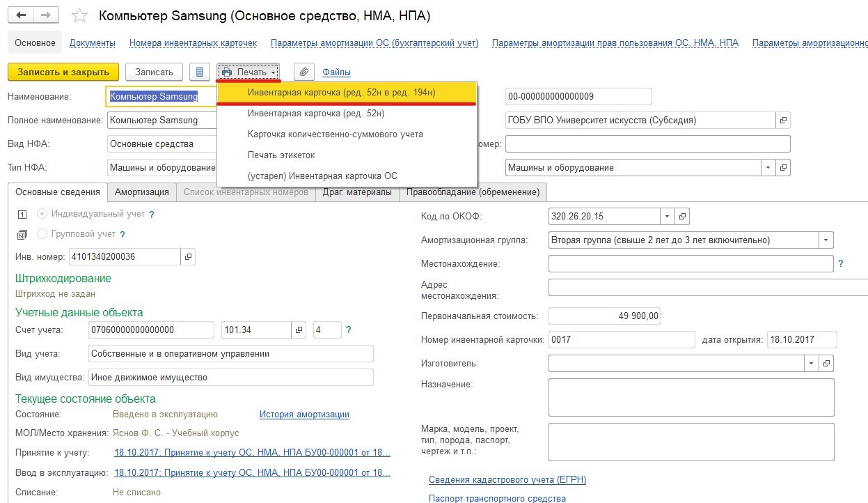Viewport: 868px width, 503px height.
Task: Expand the Амортизационная группа dropdown
Action: (826, 240)
